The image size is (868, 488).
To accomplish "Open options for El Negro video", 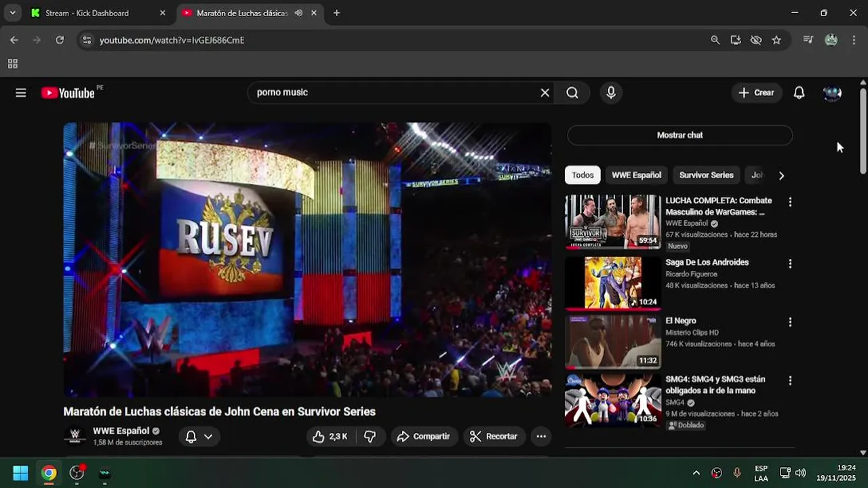I will tap(790, 322).
